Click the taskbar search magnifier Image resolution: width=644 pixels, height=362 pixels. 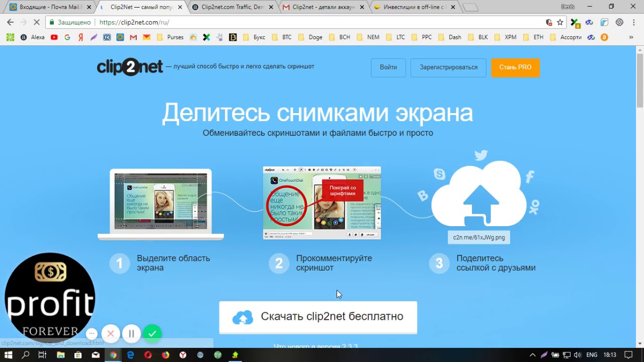(26, 355)
